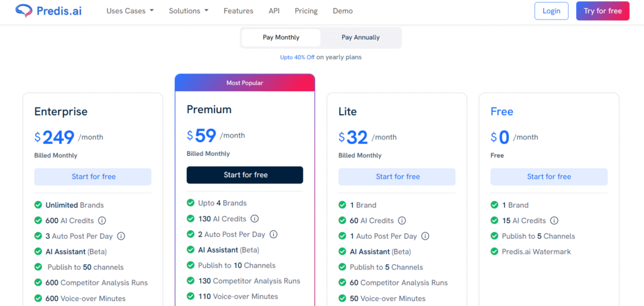
Task: Click the Predis.ai logo
Action: point(48,11)
